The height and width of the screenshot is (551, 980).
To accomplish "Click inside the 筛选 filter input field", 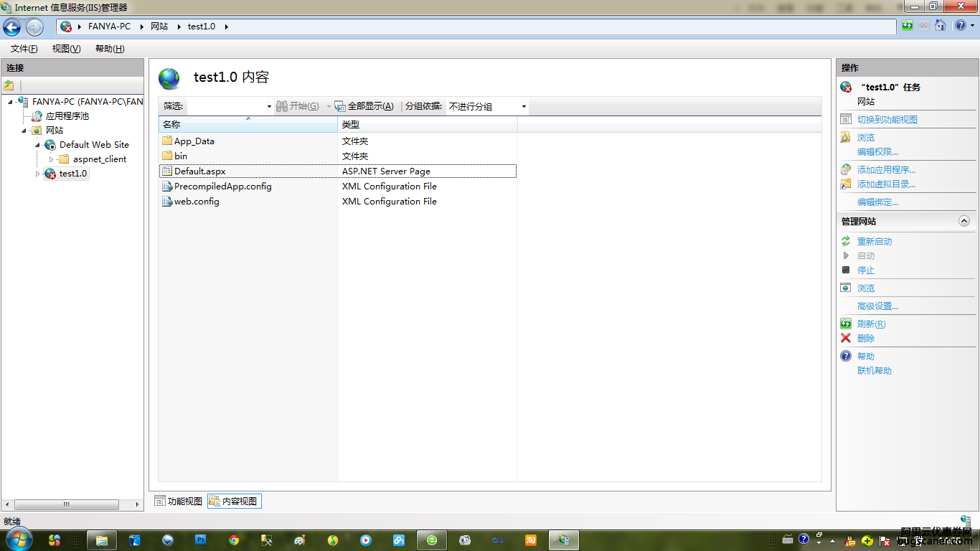I will [x=226, y=106].
